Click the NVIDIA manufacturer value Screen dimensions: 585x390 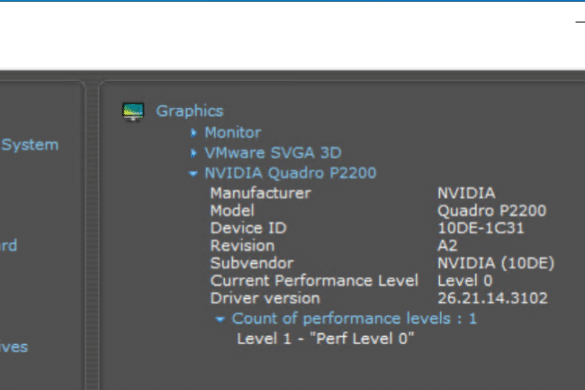coord(466,193)
